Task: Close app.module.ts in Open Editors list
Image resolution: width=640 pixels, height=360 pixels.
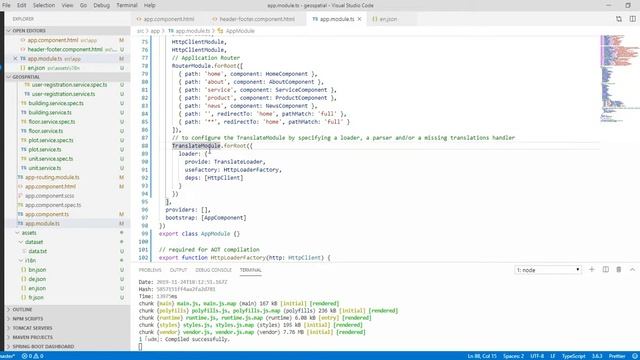Action: point(15,59)
